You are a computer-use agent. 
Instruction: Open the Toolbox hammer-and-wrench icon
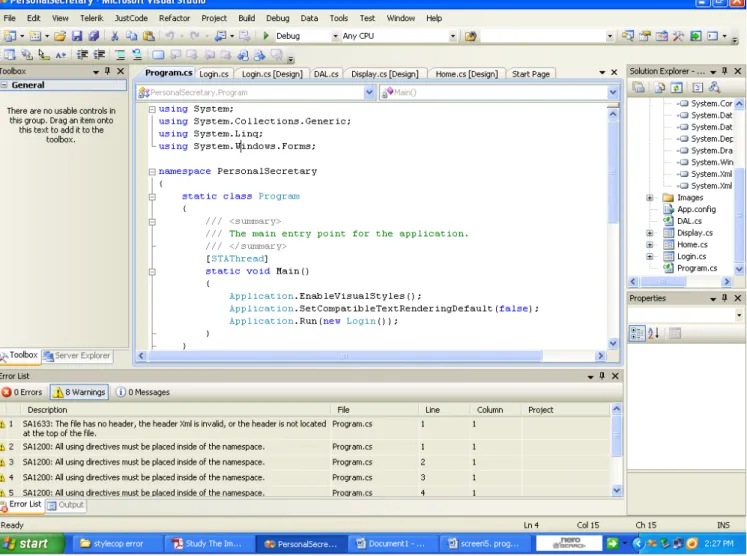pyautogui.click(x=678, y=36)
